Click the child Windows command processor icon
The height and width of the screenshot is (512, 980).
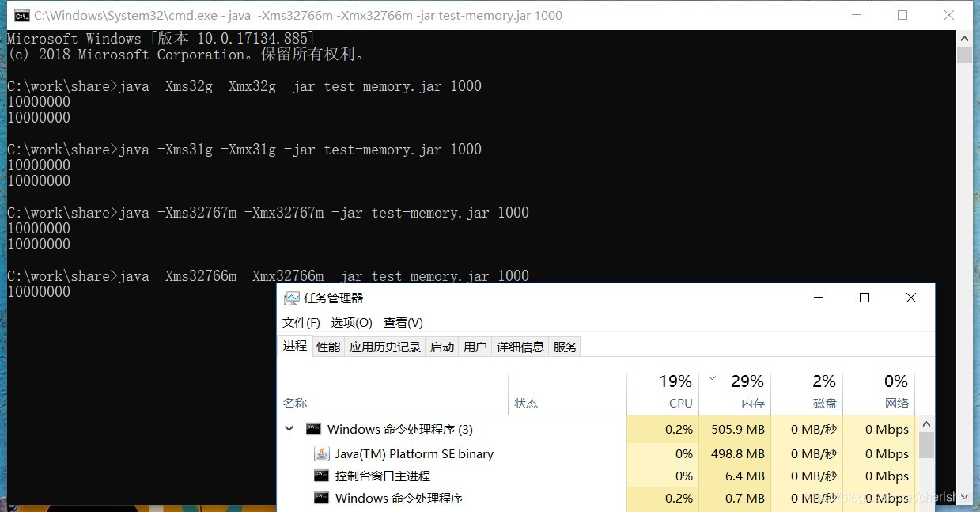[321, 498]
